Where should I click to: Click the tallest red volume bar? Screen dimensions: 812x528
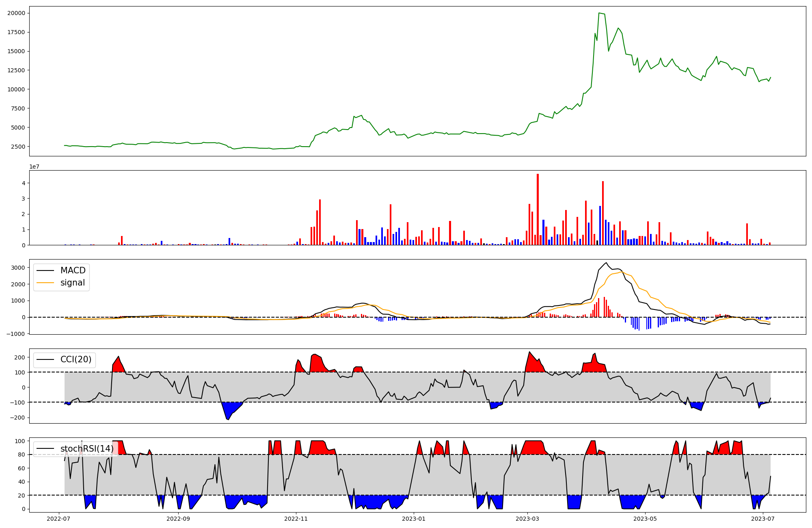point(538,209)
